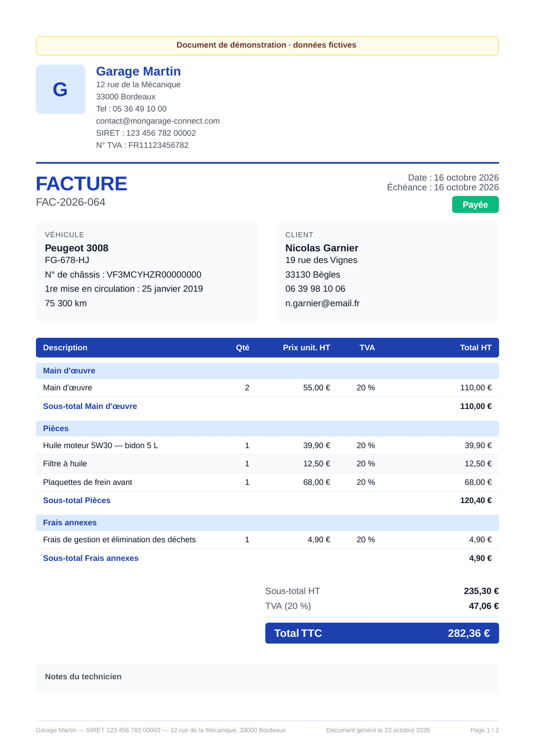This screenshot has height=756, width=535.
Task: Select invoice number FAC-2026-064
Action: click(71, 202)
